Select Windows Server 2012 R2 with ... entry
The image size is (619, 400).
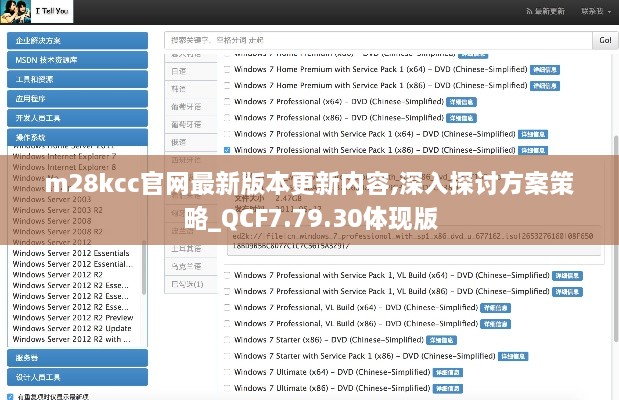(71, 339)
